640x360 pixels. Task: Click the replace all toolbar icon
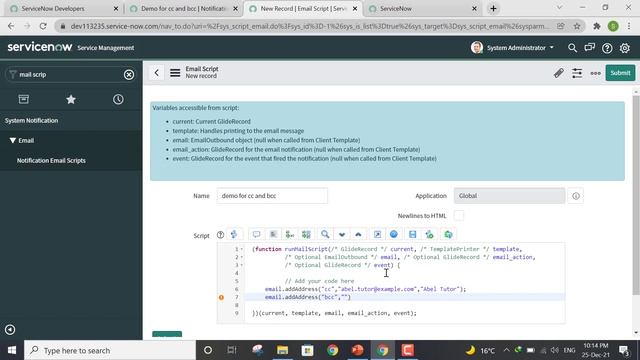coord(306,234)
